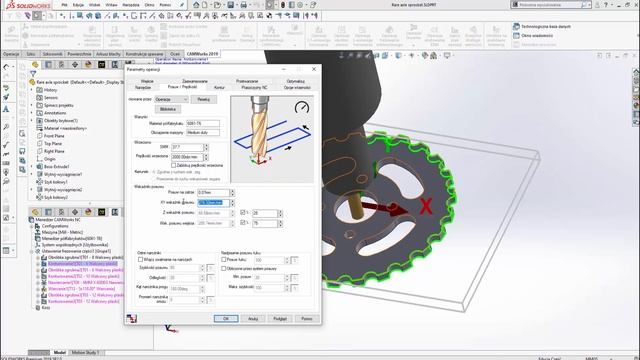Select ConfigurationManager tab icon in upper panel
Viewport: 640px width, 360px height.
[62, 64]
